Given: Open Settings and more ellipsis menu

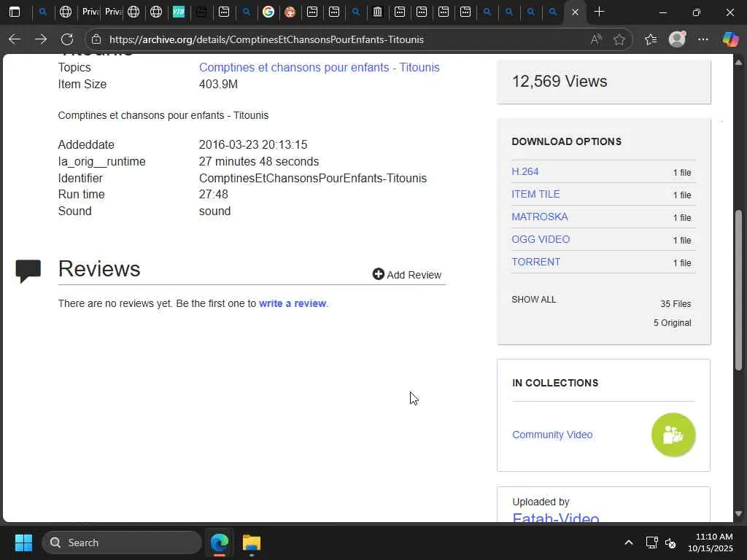Looking at the screenshot, I should tap(703, 39).
